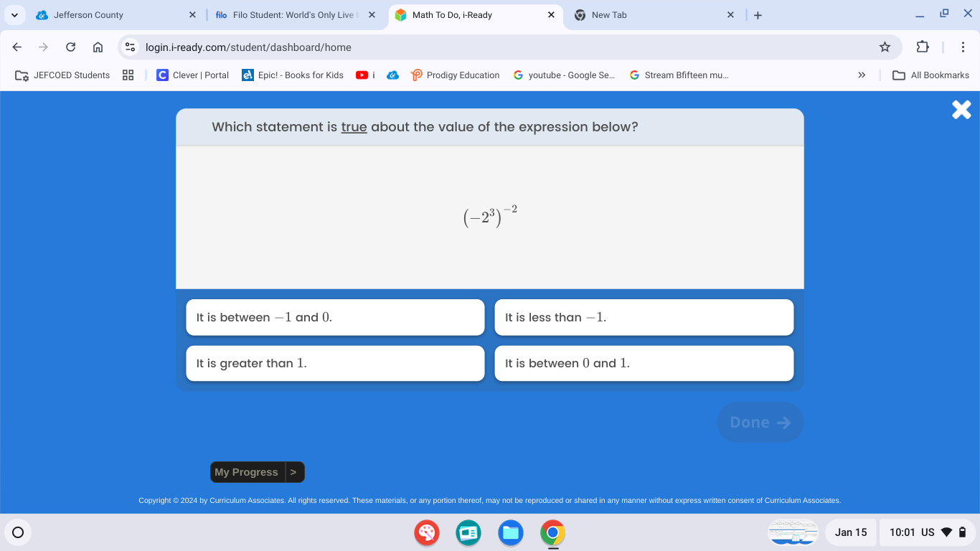980x551 pixels.
Task: Open the Prodigy Education bookmark
Action: click(x=455, y=75)
